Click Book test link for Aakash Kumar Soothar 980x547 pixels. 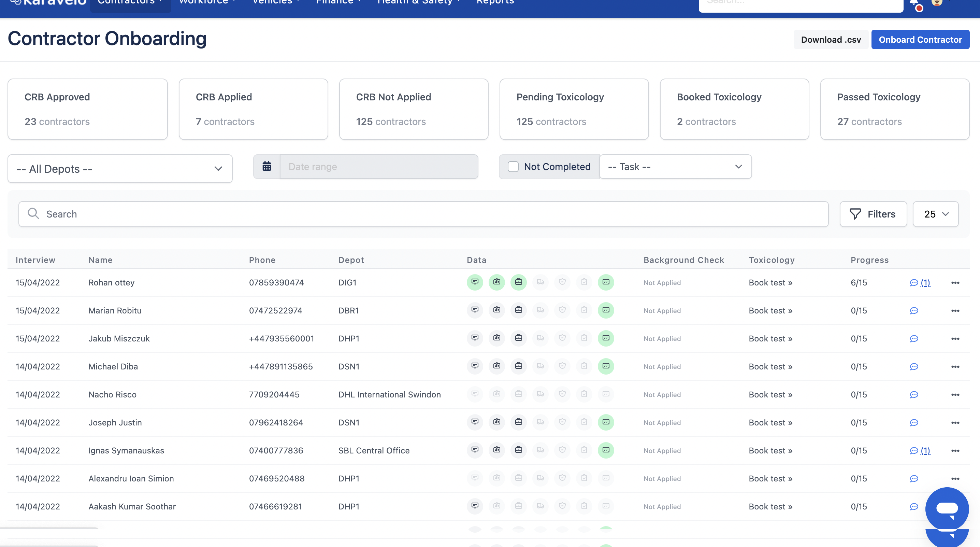coord(770,506)
